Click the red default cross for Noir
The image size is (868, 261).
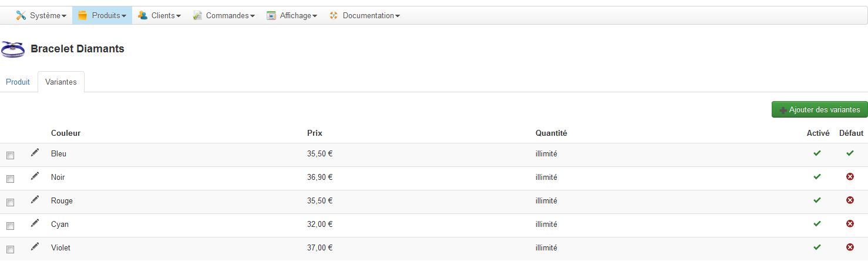[x=850, y=177]
